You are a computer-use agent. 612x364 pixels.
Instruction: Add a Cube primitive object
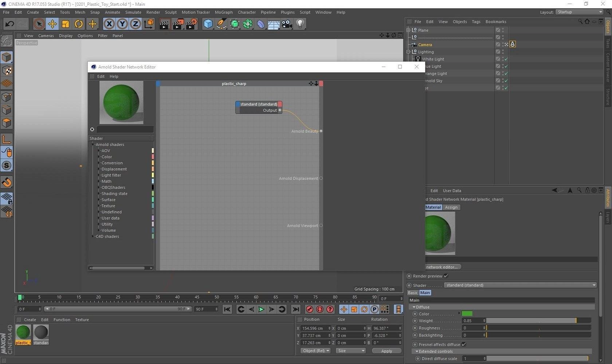pos(208,24)
